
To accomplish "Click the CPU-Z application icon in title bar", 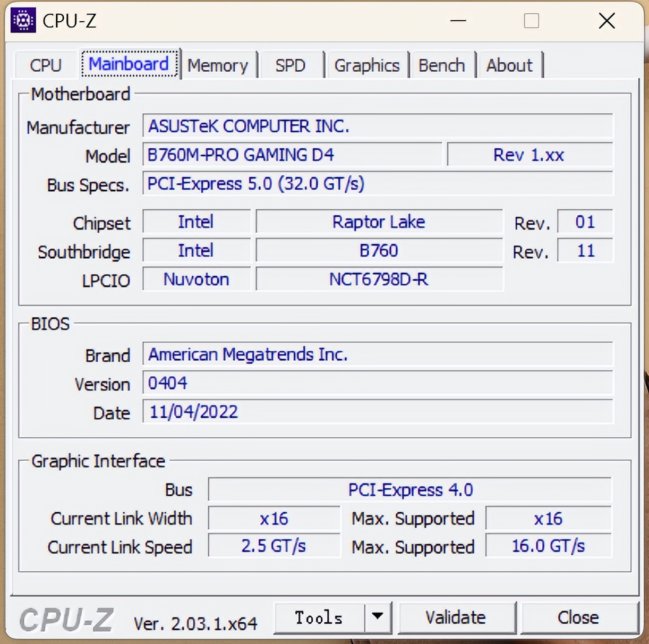I will [x=22, y=20].
